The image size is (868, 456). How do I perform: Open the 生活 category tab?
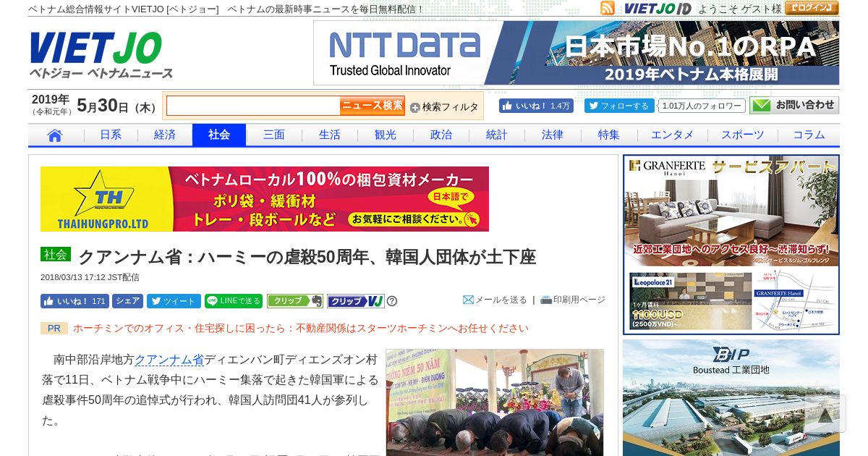[330, 135]
